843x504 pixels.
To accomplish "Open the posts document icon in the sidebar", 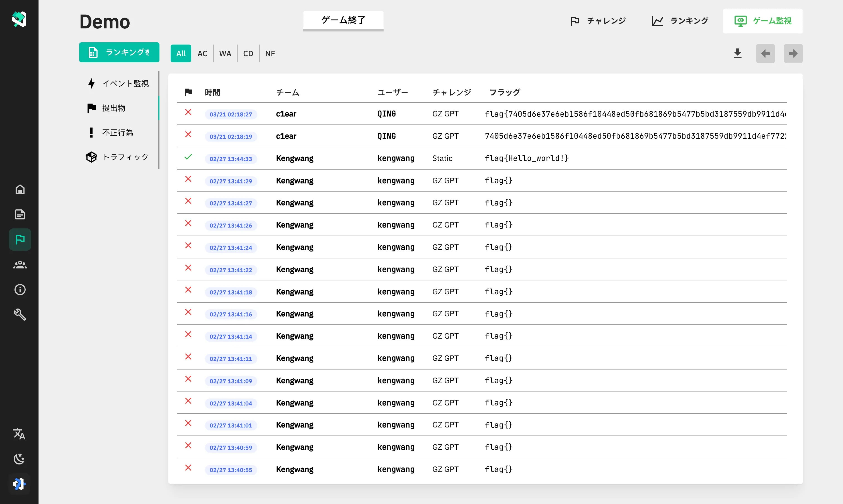I will (20, 214).
